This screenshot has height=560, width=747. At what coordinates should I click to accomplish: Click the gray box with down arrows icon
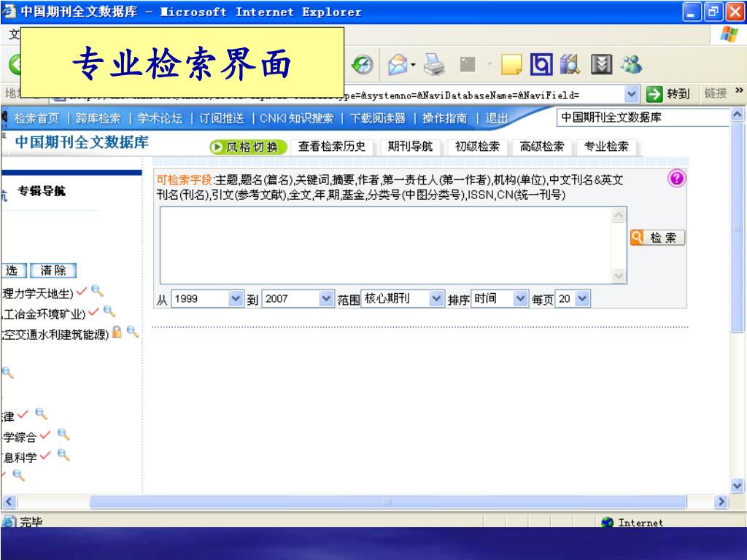(601, 64)
